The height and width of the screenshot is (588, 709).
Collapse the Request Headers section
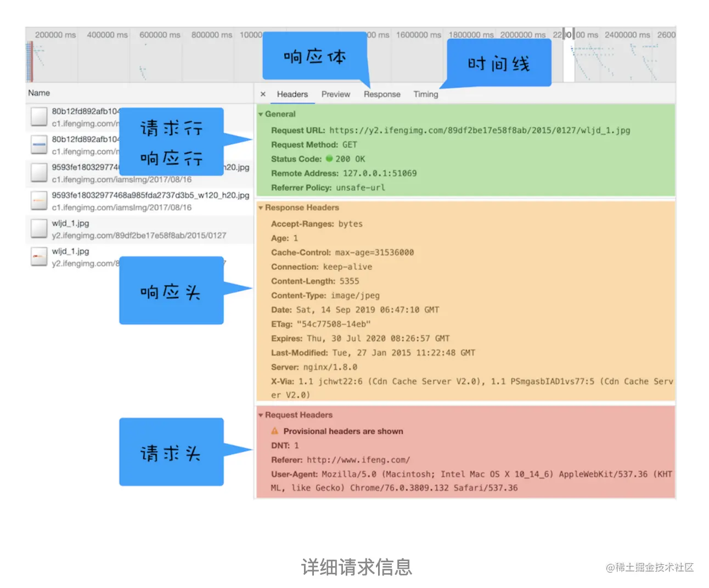point(261,415)
